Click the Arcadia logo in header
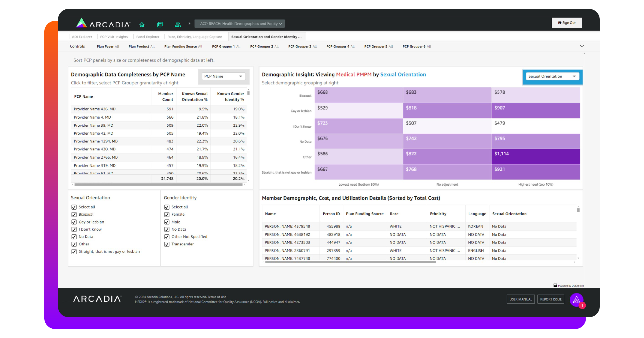The image size is (644, 338). click(x=103, y=24)
